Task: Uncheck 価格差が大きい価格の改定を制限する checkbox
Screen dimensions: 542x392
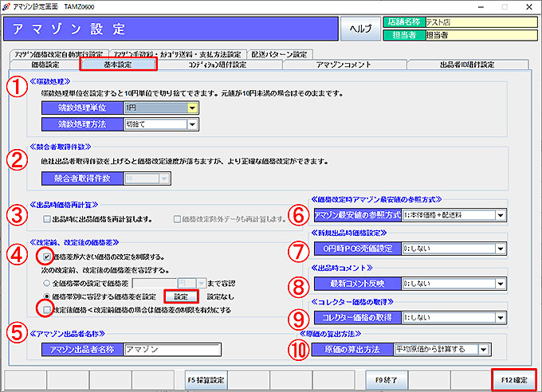Action: point(46,257)
